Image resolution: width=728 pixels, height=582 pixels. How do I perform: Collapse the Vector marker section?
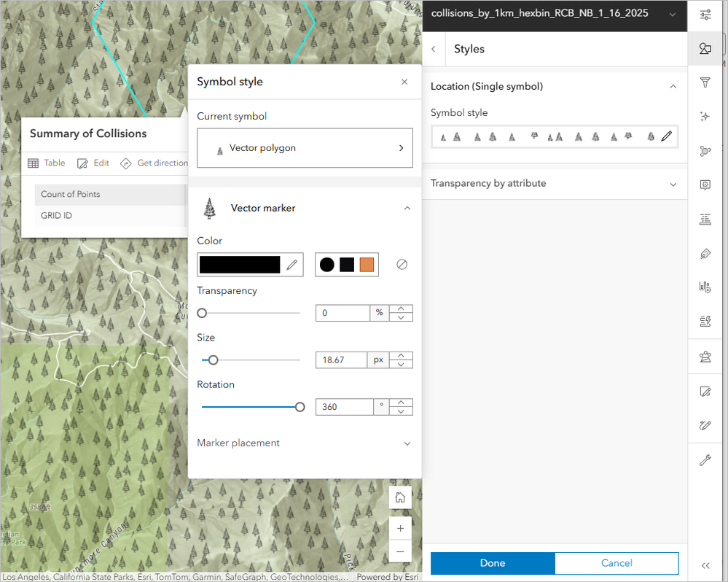point(407,208)
